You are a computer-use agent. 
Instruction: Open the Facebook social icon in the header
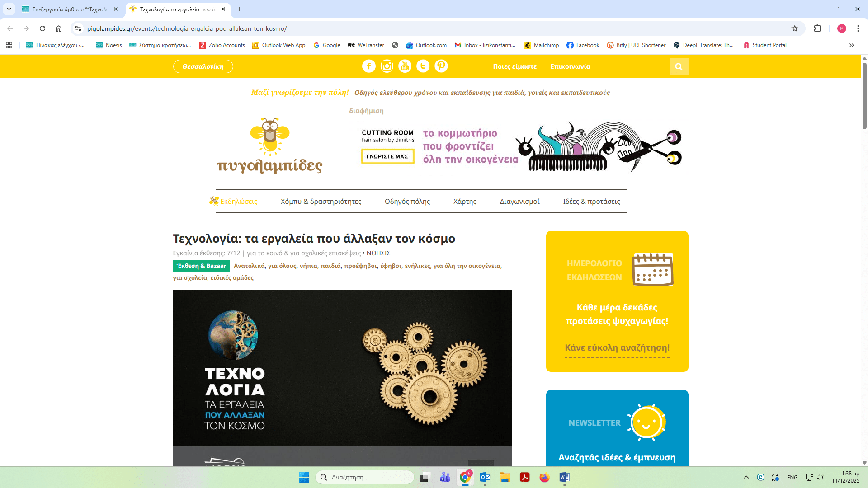click(368, 66)
